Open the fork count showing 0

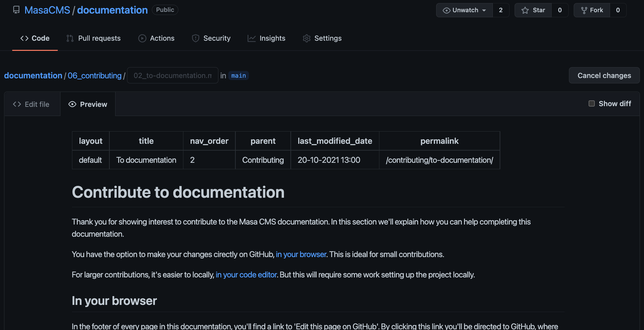pos(618,10)
